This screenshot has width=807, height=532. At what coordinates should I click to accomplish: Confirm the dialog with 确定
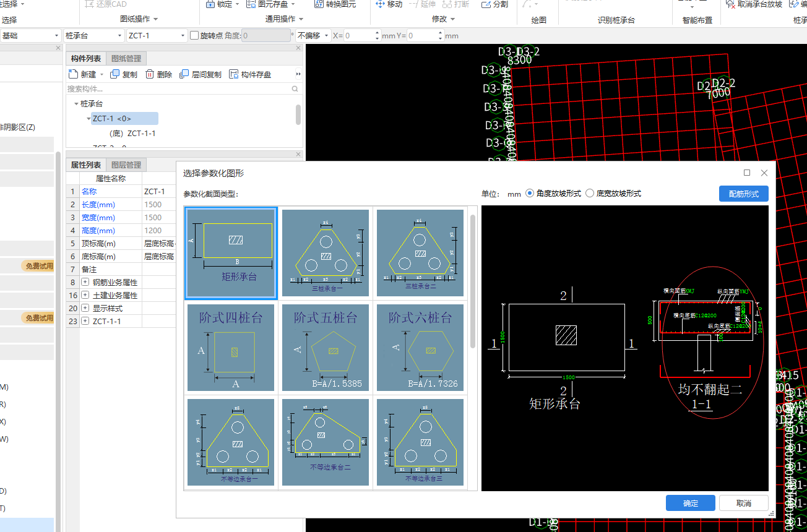click(x=691, y=503)
